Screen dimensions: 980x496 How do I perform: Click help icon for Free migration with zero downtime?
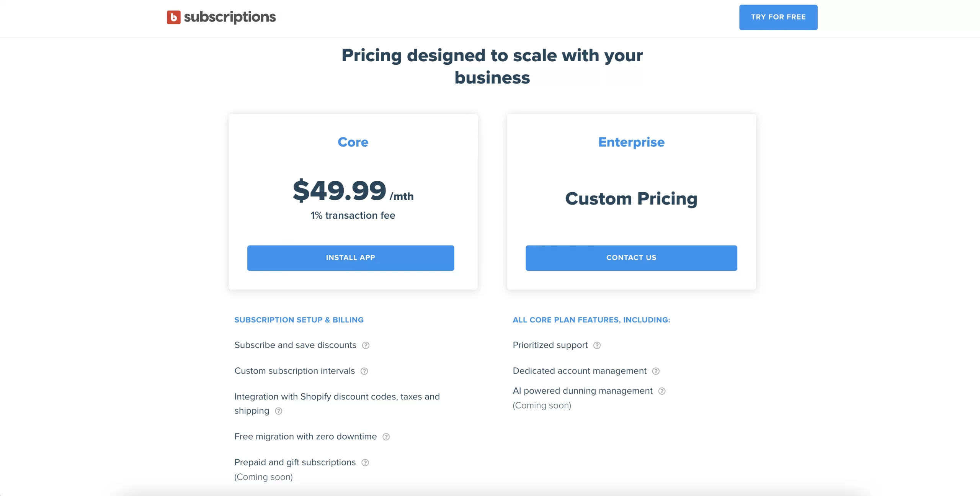(x=386, y=437)
